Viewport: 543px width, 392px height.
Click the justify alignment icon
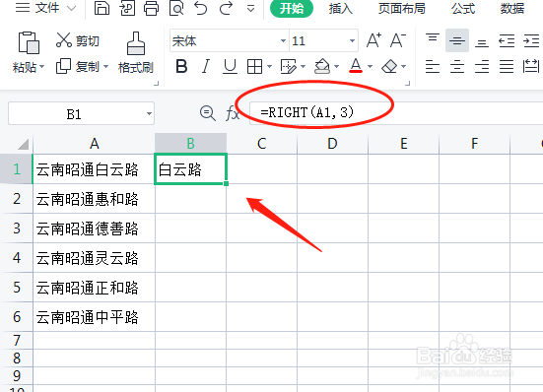[x=507, y=66]
